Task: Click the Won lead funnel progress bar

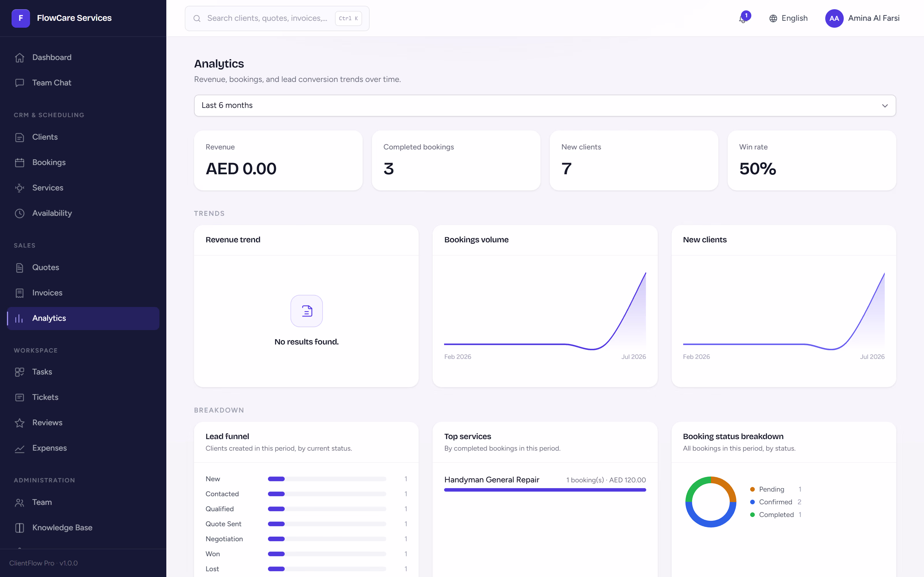Action: (327, 554)
